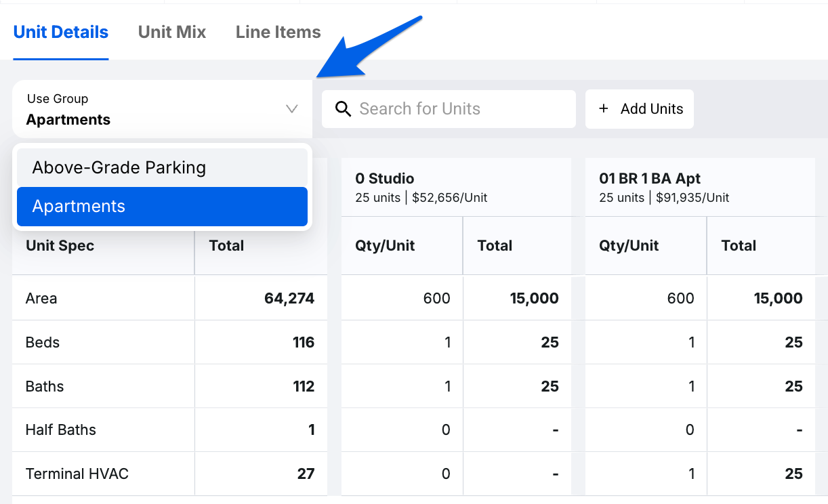This screenshot has height=504, width=828.
Task: Click the Area row label
Action: [x=41, y=298]
